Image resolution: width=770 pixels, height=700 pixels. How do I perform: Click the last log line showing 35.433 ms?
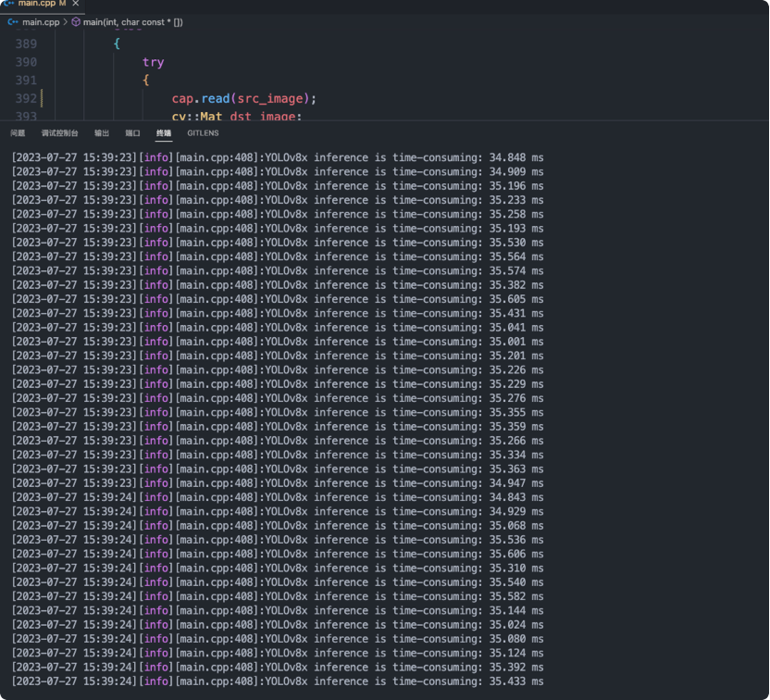278,681
